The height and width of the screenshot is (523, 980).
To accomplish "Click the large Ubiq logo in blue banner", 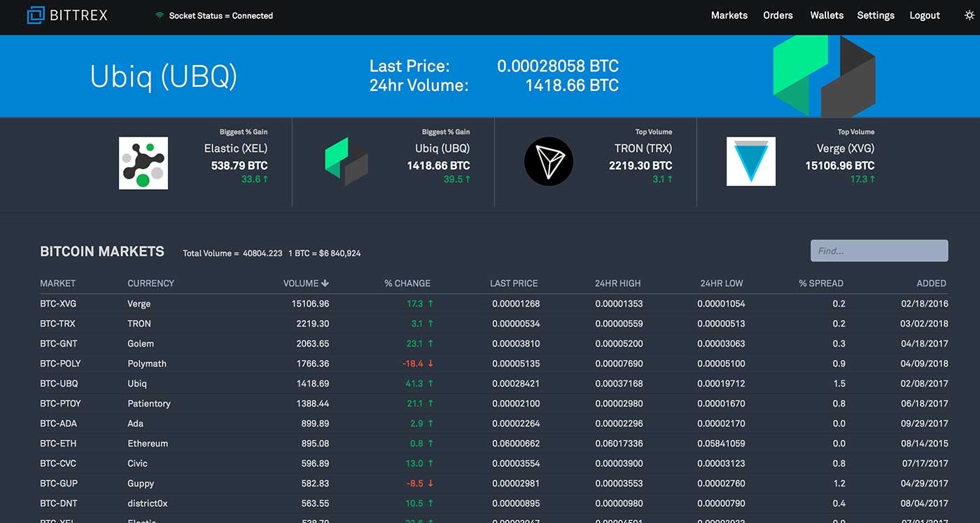I will point(824,76).
